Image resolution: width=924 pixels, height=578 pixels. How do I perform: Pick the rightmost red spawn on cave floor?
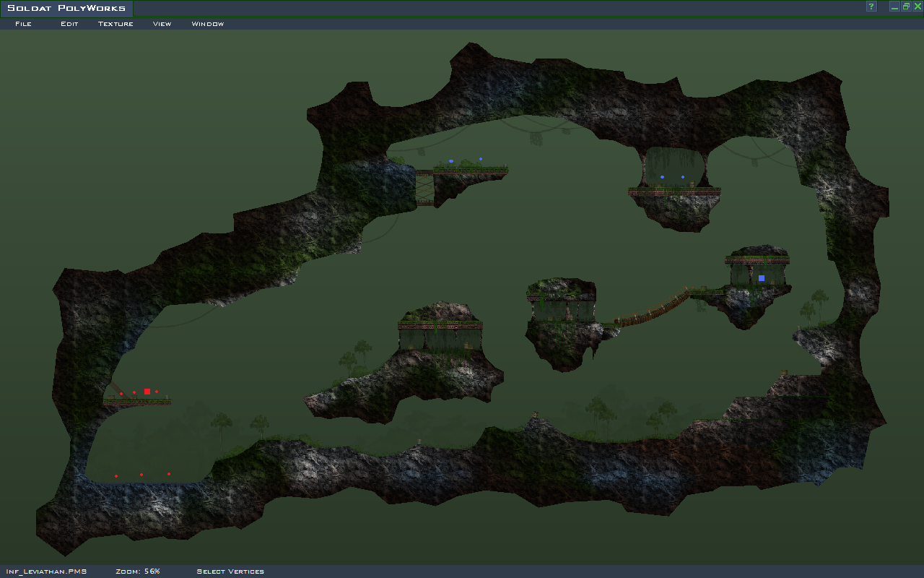tap(169, 474)
